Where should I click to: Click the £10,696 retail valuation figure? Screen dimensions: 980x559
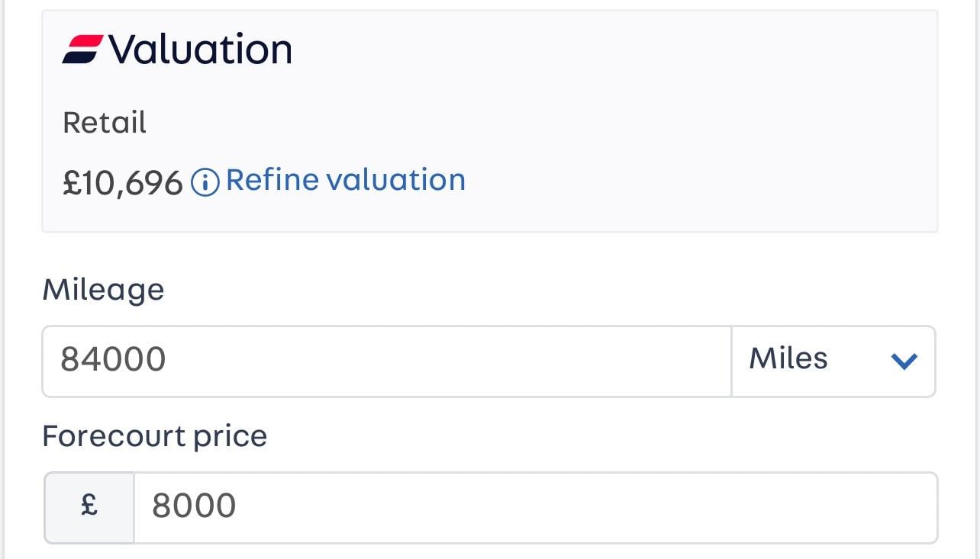click(x=123, y=183)
